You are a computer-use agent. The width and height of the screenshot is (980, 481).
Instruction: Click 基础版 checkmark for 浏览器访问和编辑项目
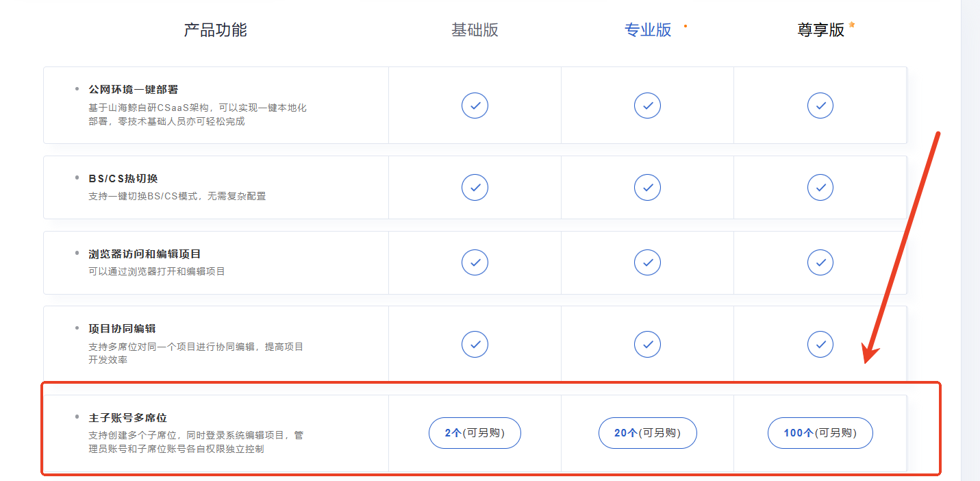475,262
